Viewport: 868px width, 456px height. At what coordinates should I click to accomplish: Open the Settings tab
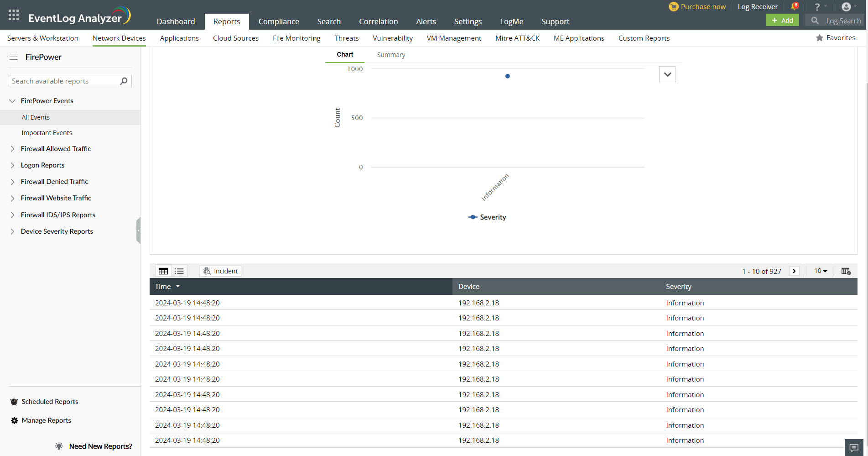[x=468, y=21]
